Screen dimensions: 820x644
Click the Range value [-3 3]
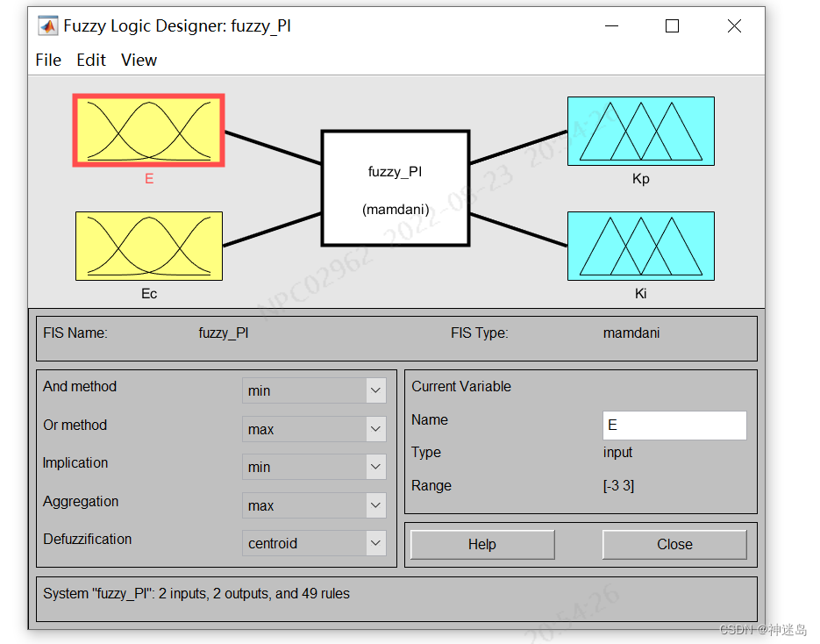(618, 485)
